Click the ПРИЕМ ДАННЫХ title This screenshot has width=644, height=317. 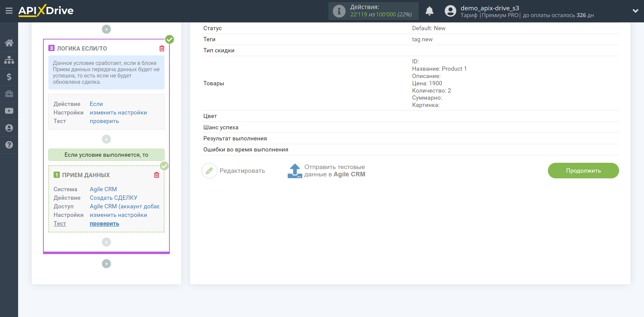86,175
